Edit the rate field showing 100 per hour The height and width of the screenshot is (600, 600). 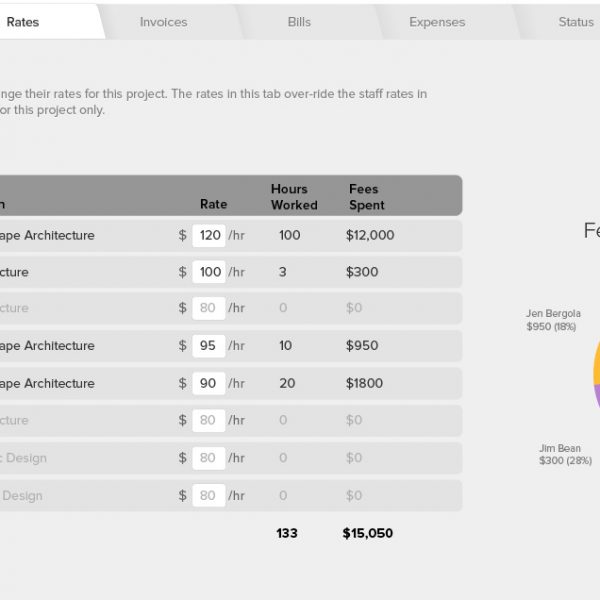coord(209,273)
